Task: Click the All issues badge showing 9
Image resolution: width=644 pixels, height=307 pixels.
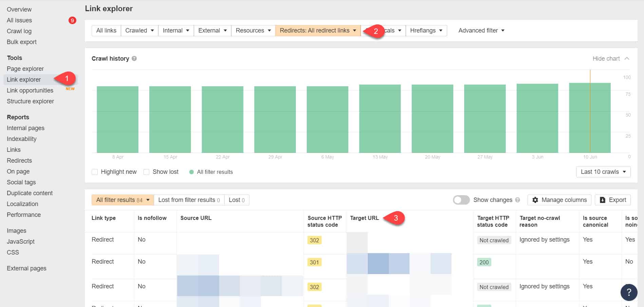Action: click(x=72, y=20)
